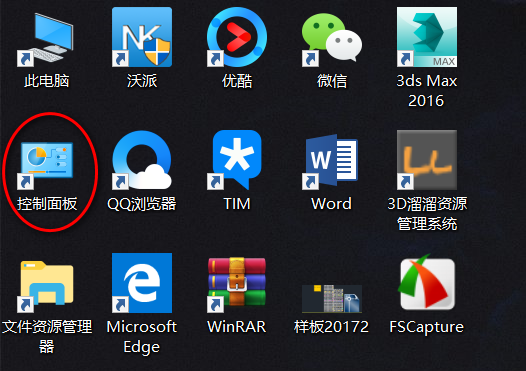Screen dimensions: 526x371
Task: Launch the Word document icon
Action: [x=331, y=162]
